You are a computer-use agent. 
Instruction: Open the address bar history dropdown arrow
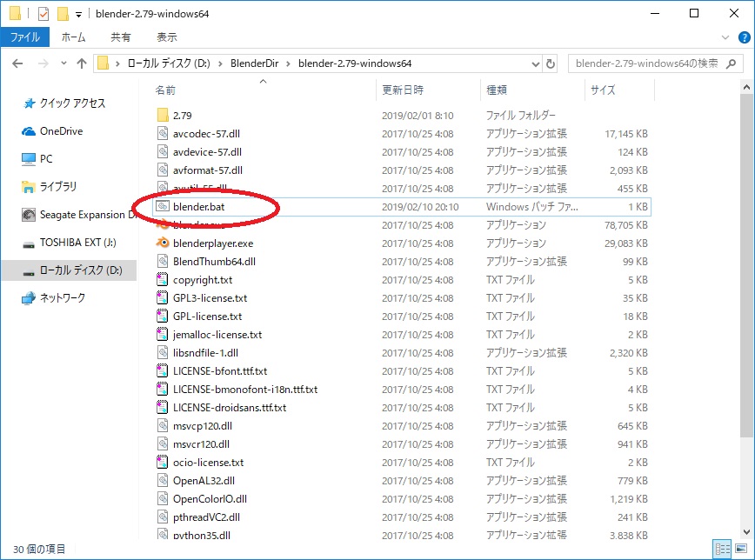(535, 63)
